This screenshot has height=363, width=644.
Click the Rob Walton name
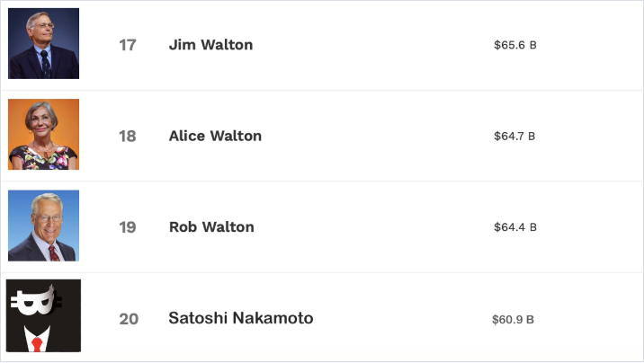click(x=211, y=227)
